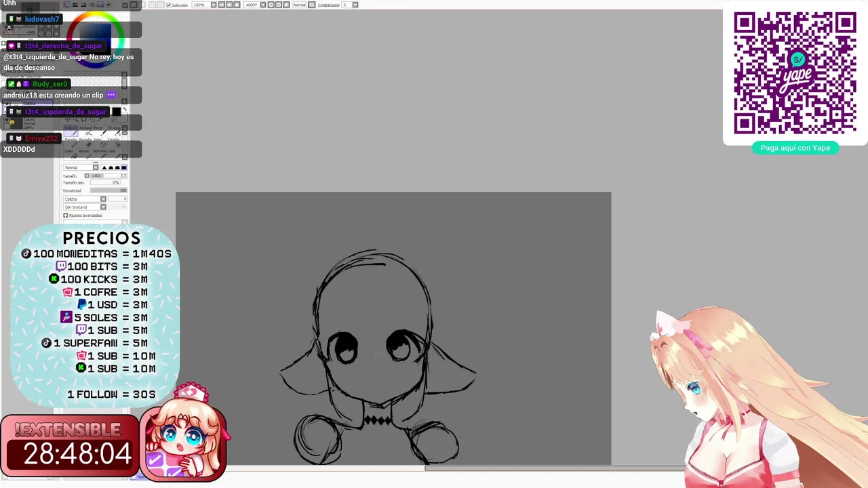Swap foreground and background colors
Viewport: 868px width, 488px height.
(125, 109)
